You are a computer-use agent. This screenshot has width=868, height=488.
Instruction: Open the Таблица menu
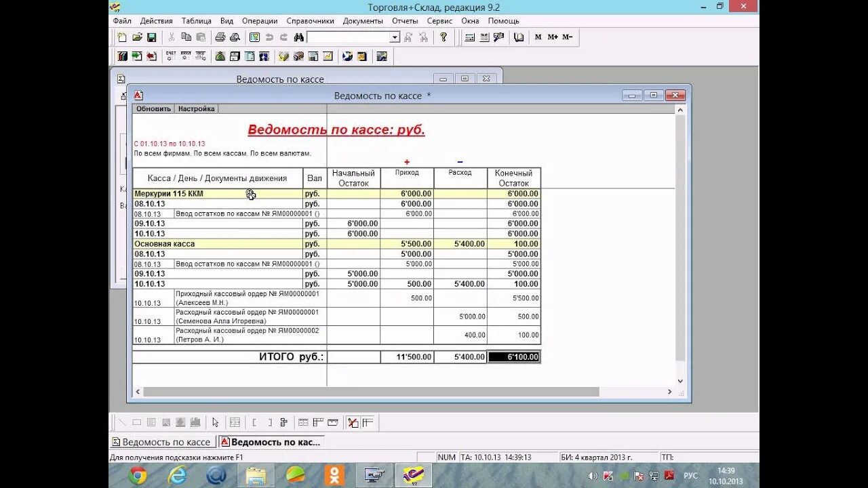point(197,21)
